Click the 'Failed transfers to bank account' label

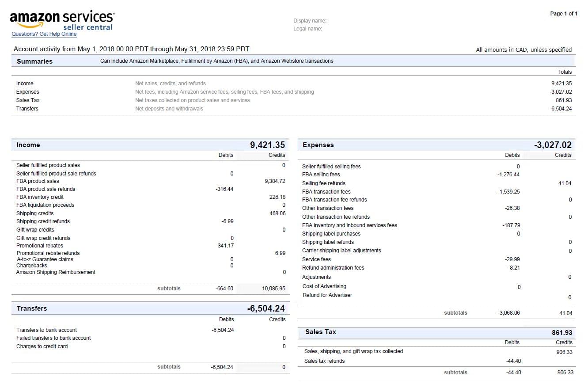(x=53, y=338)
